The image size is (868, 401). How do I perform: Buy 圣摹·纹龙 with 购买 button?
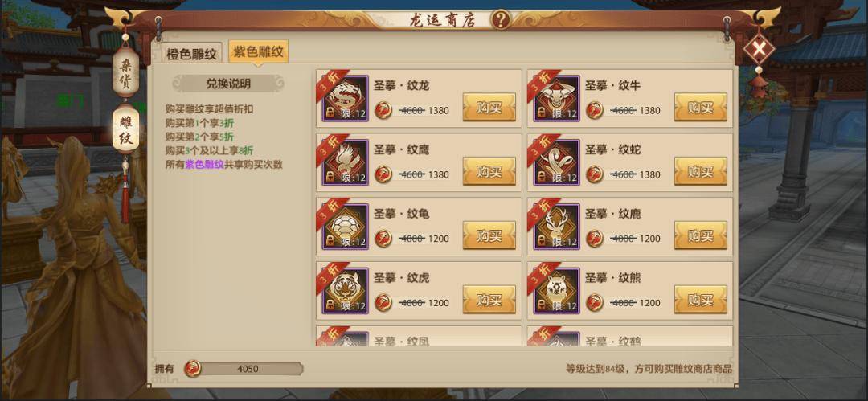489,108
